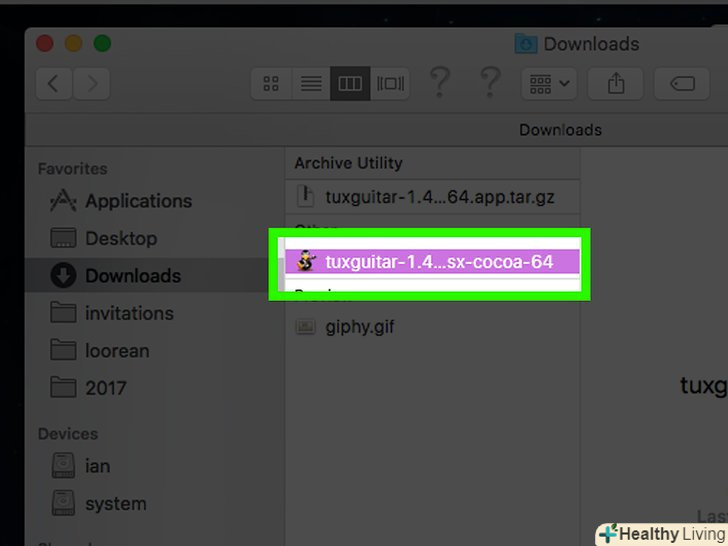Click the Downloads folder icon in title bar
The image size is (728, 546).
[x=526, y=44]
